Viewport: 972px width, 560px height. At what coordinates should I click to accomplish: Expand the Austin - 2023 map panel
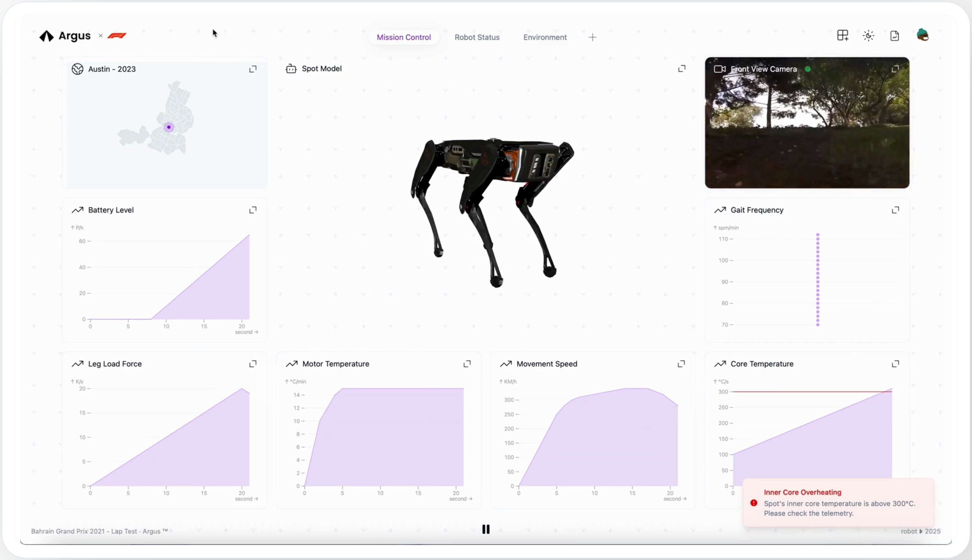pos(253,69)
